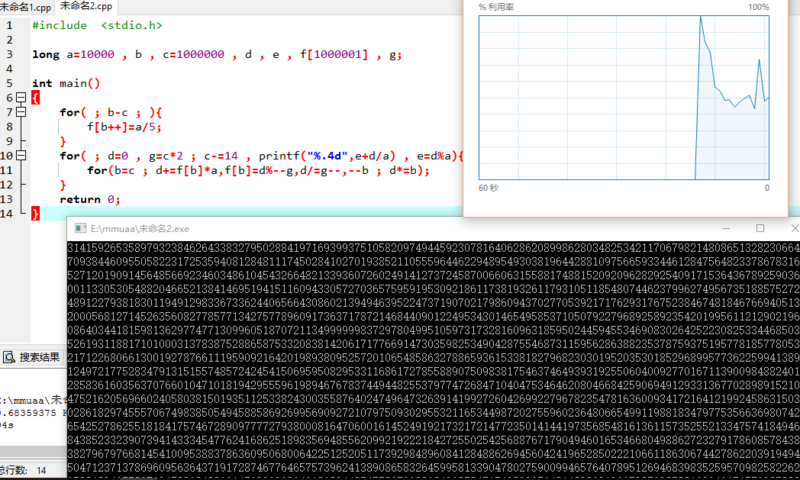
Task: Click the 'int main()' line
Action: [66, 83]
